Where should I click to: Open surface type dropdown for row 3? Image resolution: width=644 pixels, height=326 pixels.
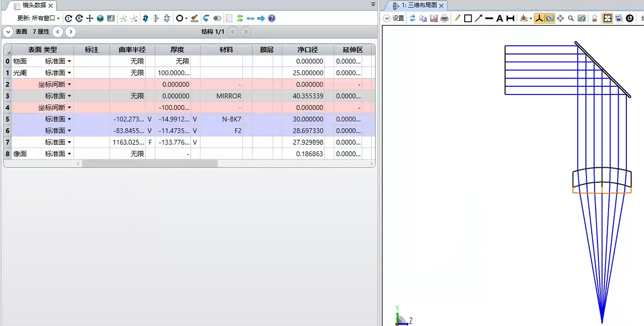69,96
